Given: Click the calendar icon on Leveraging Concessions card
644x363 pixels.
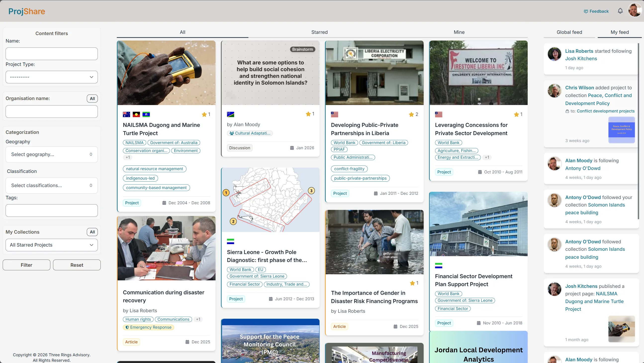Looking at the screenshot, I should (479, 172).
